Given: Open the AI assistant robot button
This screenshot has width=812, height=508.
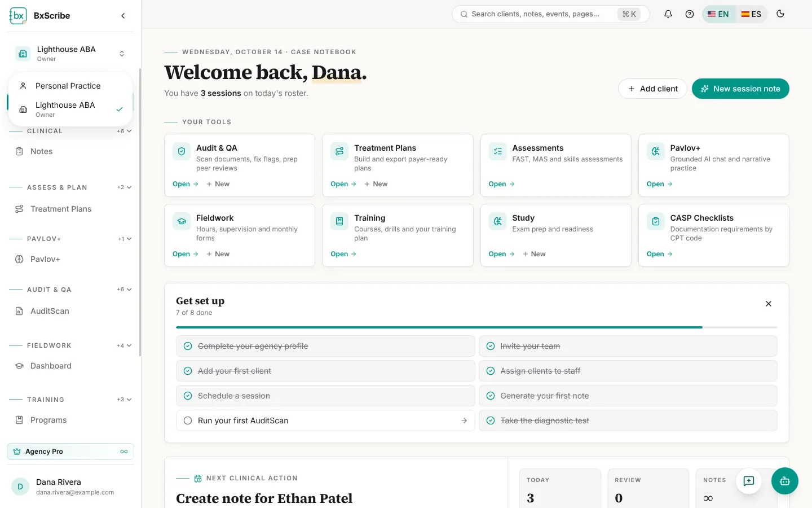Looking at the screenshot, I should [785, 481].
